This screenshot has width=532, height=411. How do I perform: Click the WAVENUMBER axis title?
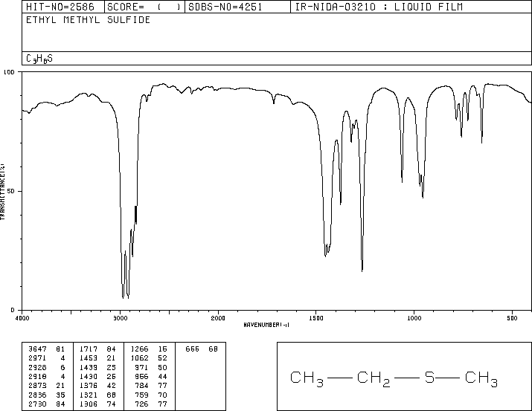click(266, 325)
